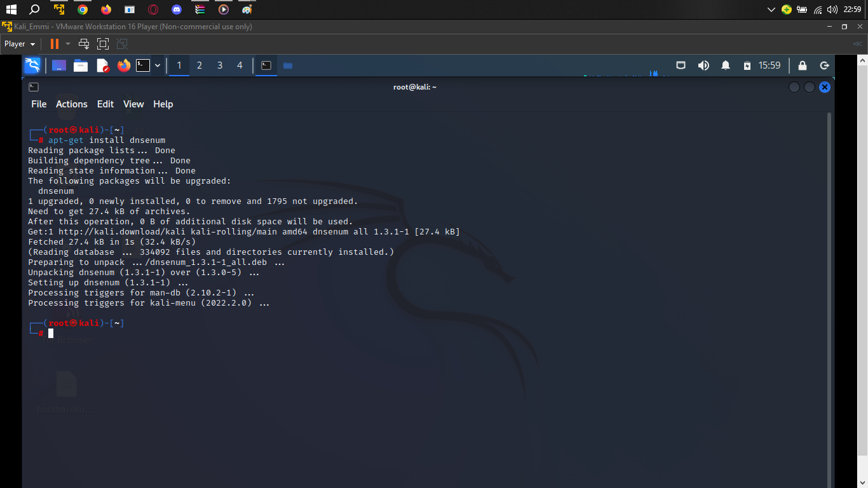Viewport: 868px width, 488px height.
Task: Click the green plus tray icon
Action: [x=787, y=10]
